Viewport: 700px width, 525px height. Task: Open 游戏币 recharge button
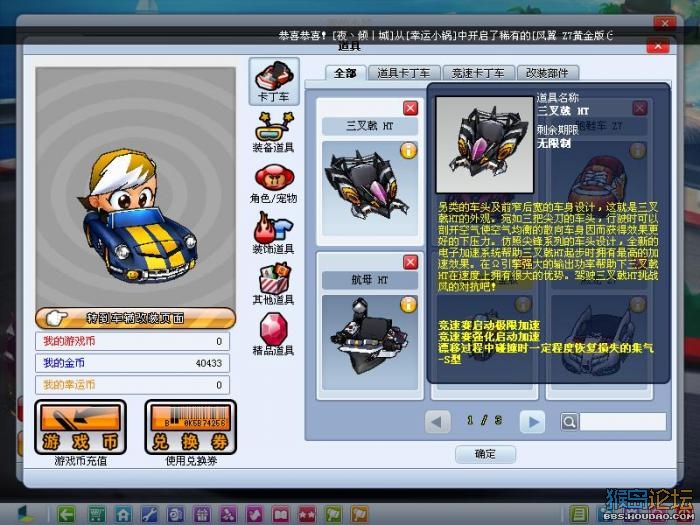coord(80,428)
